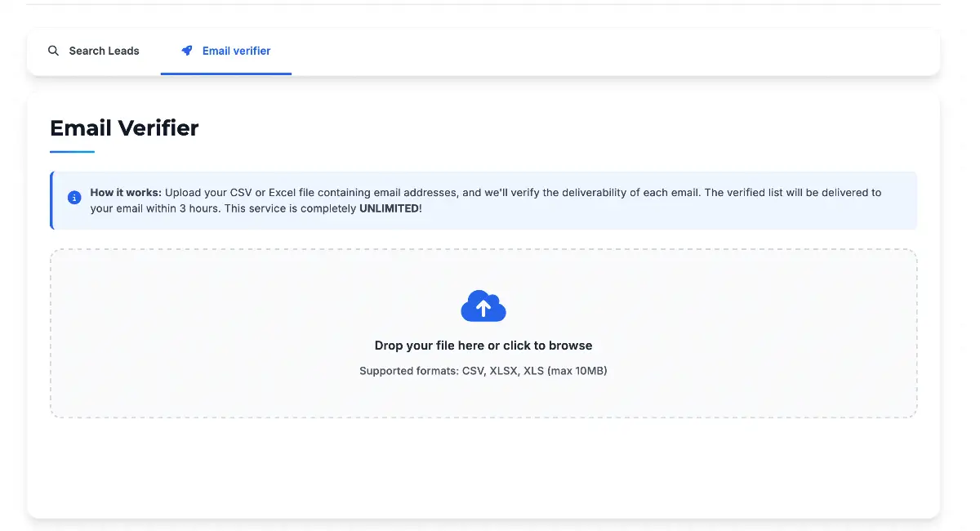Click the Supported formats text line
Image resolution: width=980 pixels, height=531 pixels.
pos(483,371)
